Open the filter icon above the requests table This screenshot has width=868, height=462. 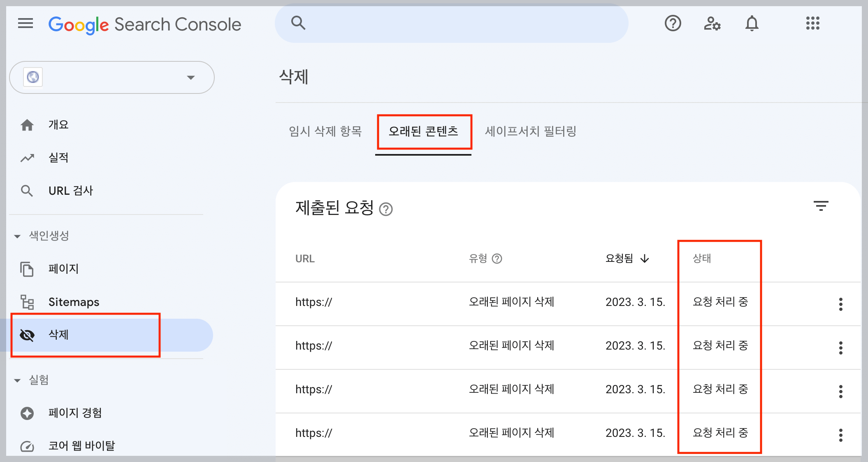821,206
